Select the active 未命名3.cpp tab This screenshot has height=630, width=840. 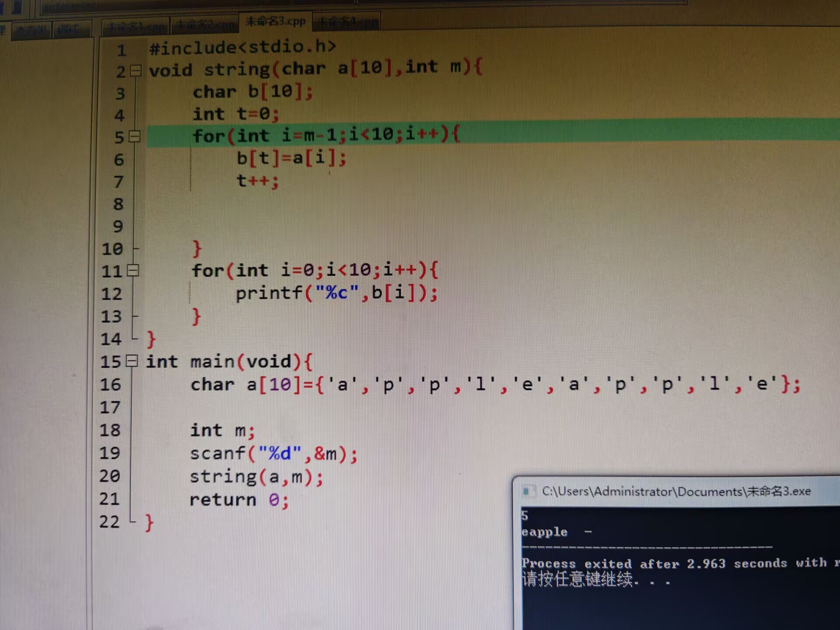(x=276, y=22)
